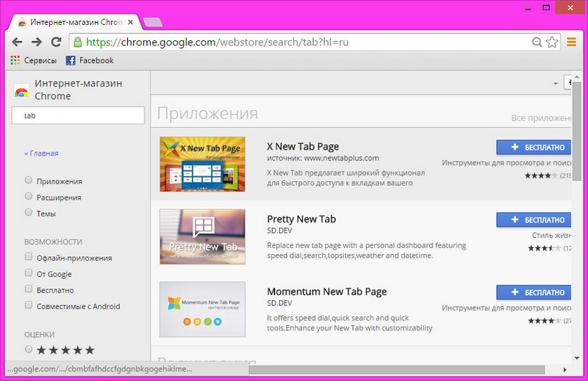The height and width of the screenshot is (381, 588).
Task: Select the Интернет-магазин Chrome tab
Action: coord(75,23)
